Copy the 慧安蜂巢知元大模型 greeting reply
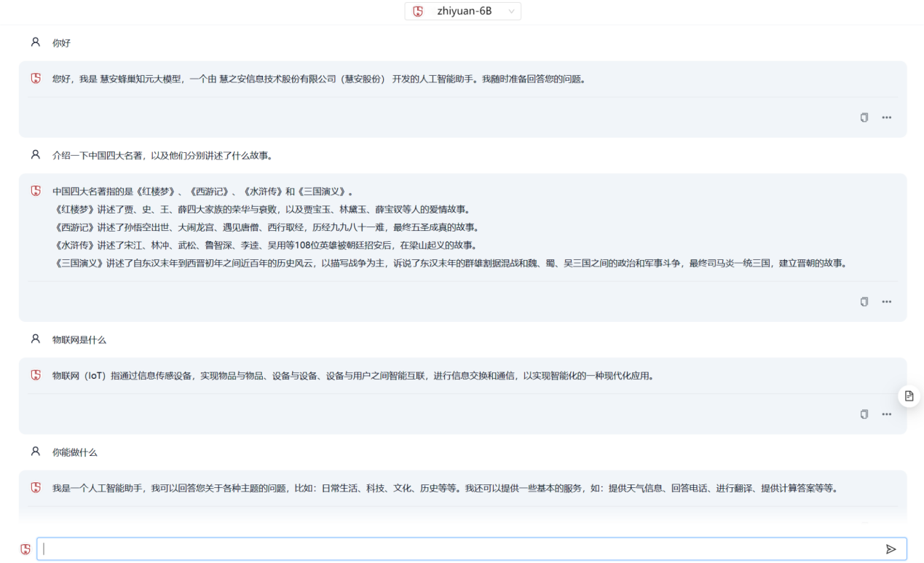Image resolution: width=924 pixels, height=563 pixels. (864, 117)
